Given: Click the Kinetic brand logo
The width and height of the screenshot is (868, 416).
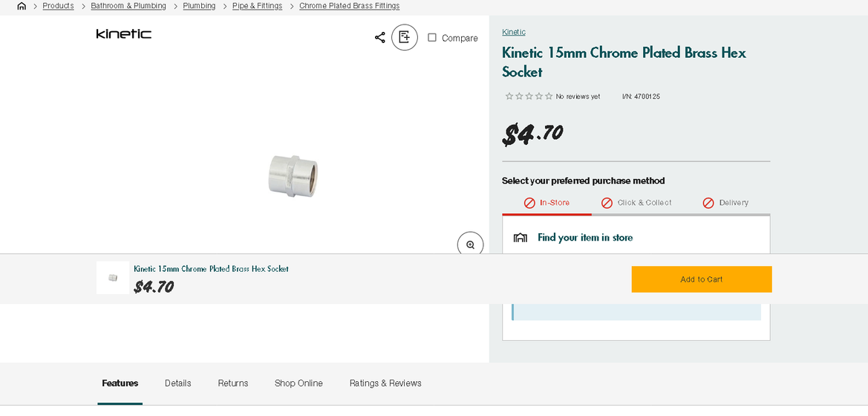Looking at the screenshot, I should click(124, 34).
